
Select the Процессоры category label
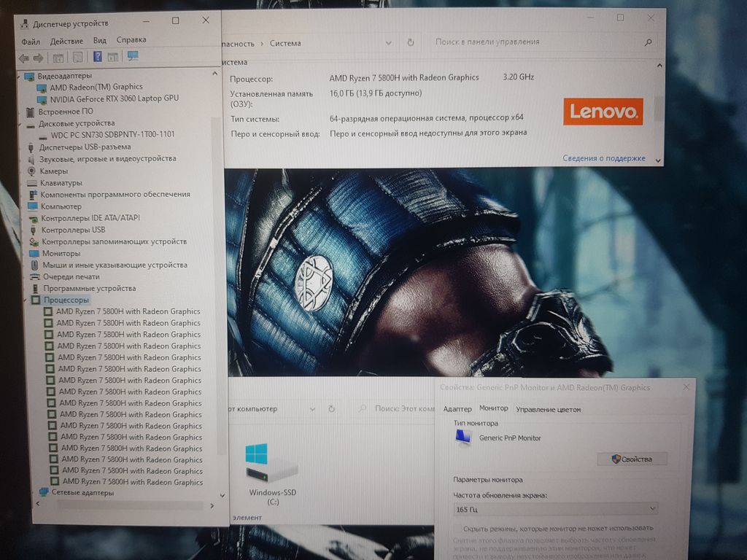click(66, 300)
